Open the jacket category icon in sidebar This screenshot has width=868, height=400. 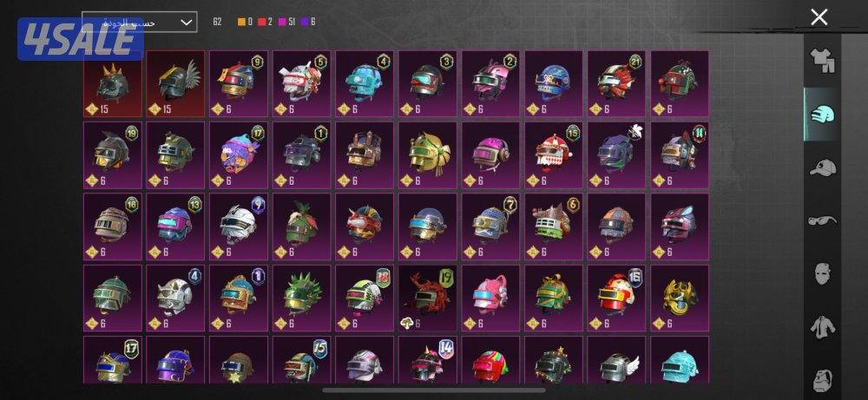pyautogui.click(x=822, y=327)
